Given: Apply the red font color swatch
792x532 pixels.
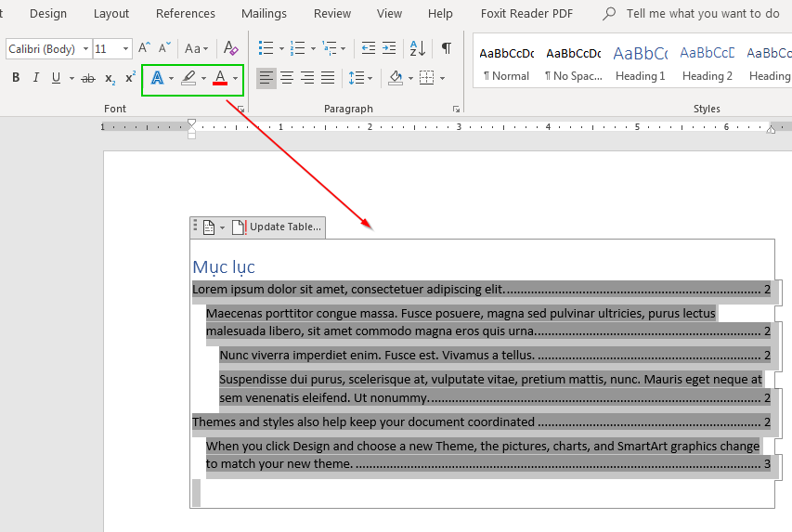Looking at the screenshot, I should click(x=220, y=78).
